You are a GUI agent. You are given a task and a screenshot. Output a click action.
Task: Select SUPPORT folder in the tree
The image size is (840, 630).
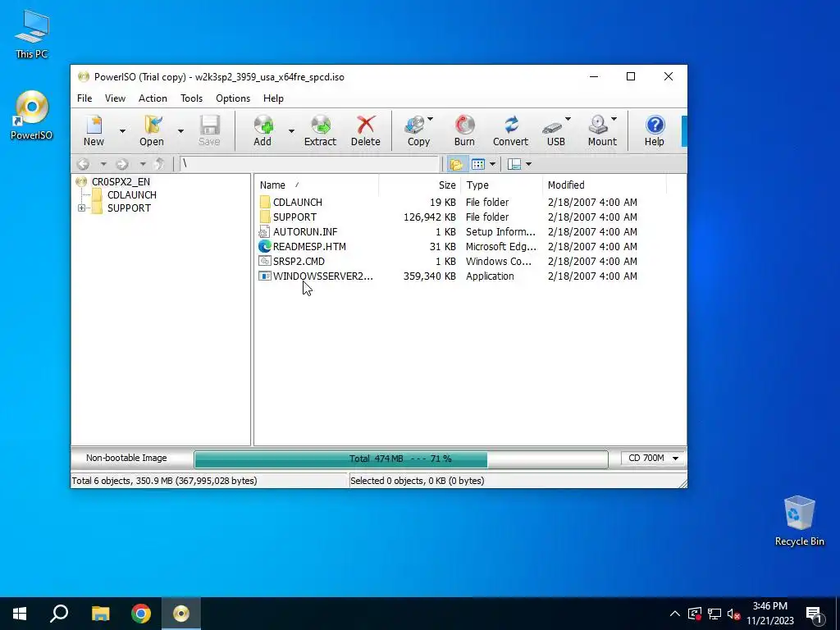129,208
